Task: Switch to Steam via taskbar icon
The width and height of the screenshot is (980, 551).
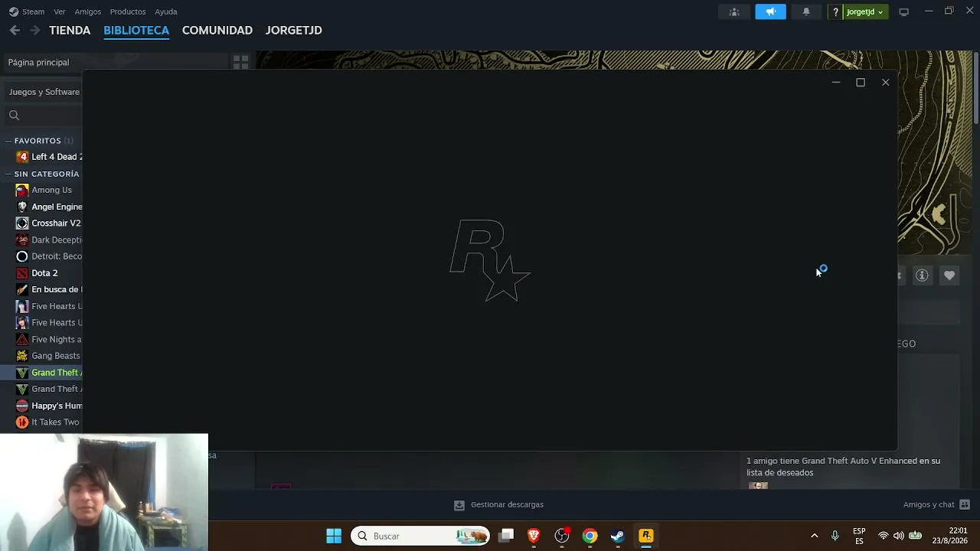Action: pos(618,536)
